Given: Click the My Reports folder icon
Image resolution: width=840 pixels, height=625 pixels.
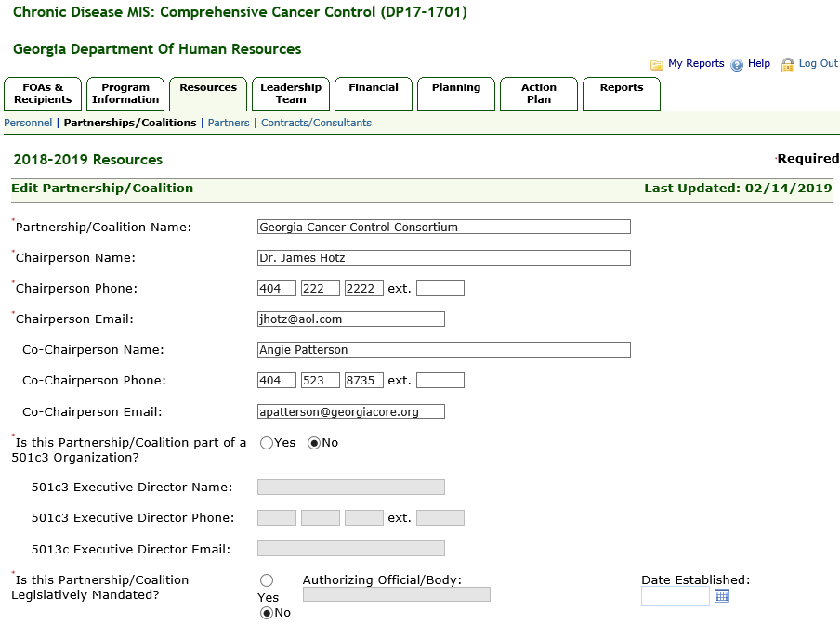Looking at the screenshot, I should (x=657, y=65).
